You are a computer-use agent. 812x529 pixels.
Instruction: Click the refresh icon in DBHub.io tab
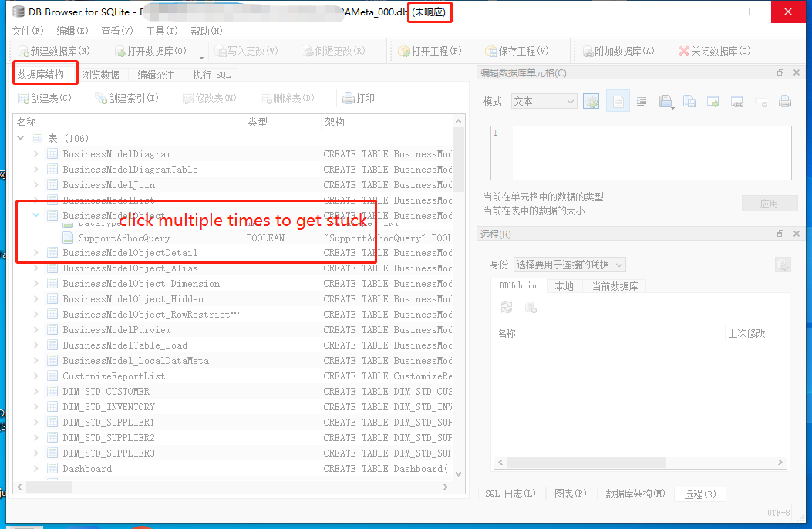(507, 308)
